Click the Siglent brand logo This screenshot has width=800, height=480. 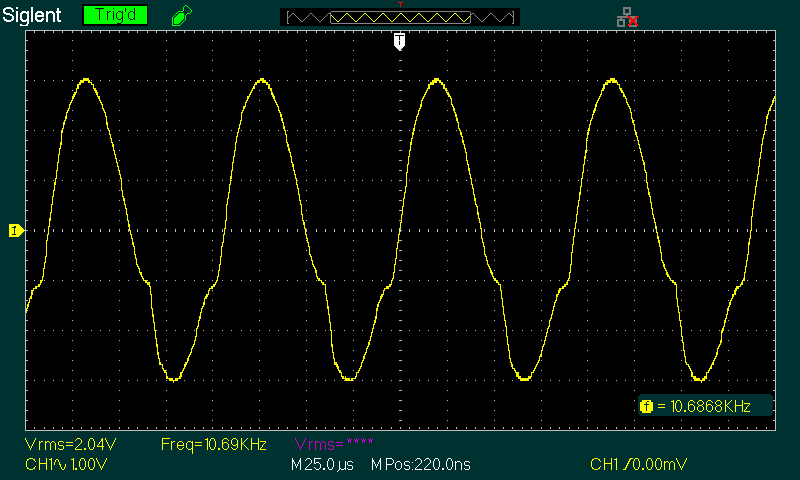click(x=32, y=15)
